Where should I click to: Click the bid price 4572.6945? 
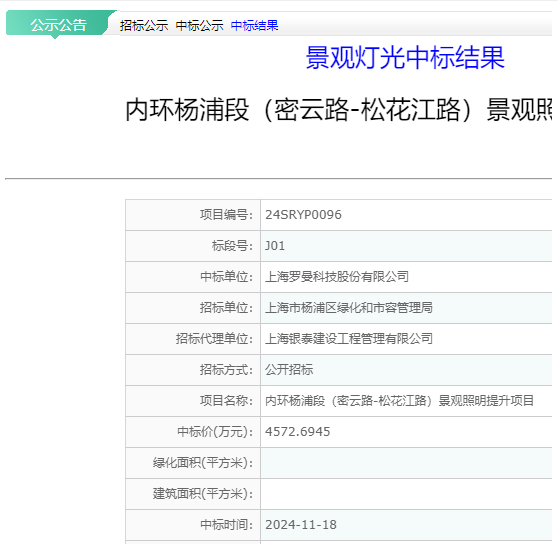point(298,432)
